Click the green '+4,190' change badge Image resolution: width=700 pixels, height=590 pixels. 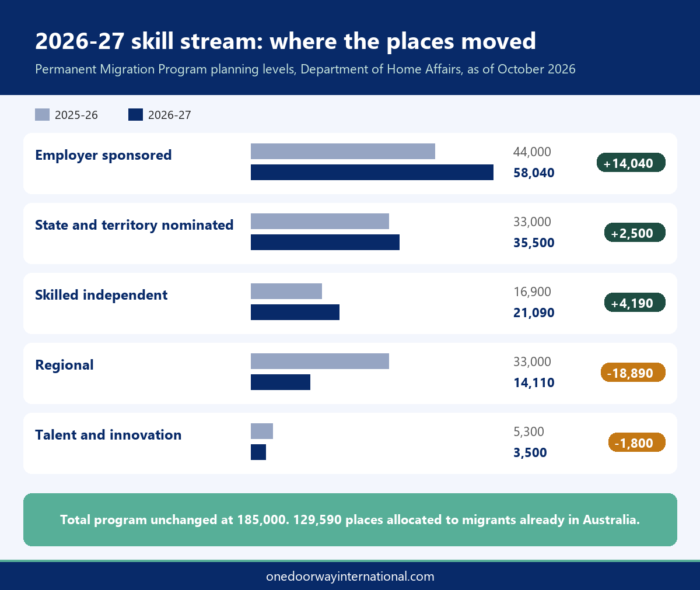[x=635, y=303]
